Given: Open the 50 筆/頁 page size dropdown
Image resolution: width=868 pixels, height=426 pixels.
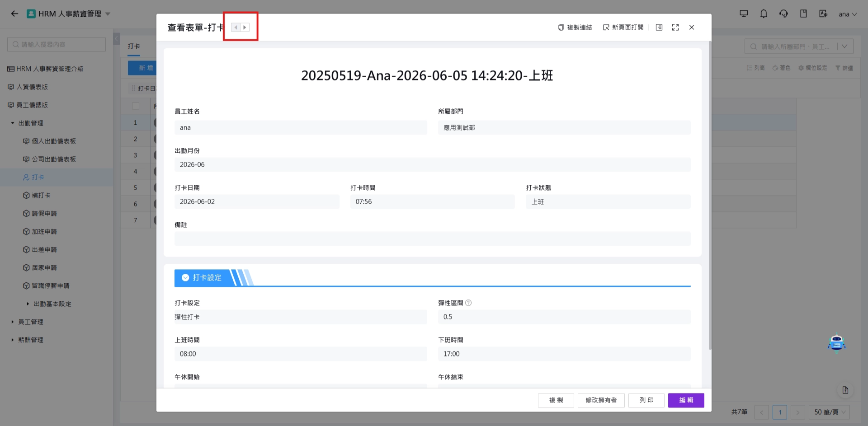Looking at the screenshot, I should coord(830,412).
